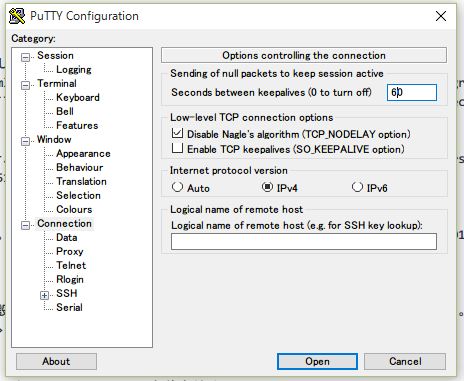The width and height of the screenshot is (464, 381).
Task: Expand the SSH tree node
Action: 44,295
